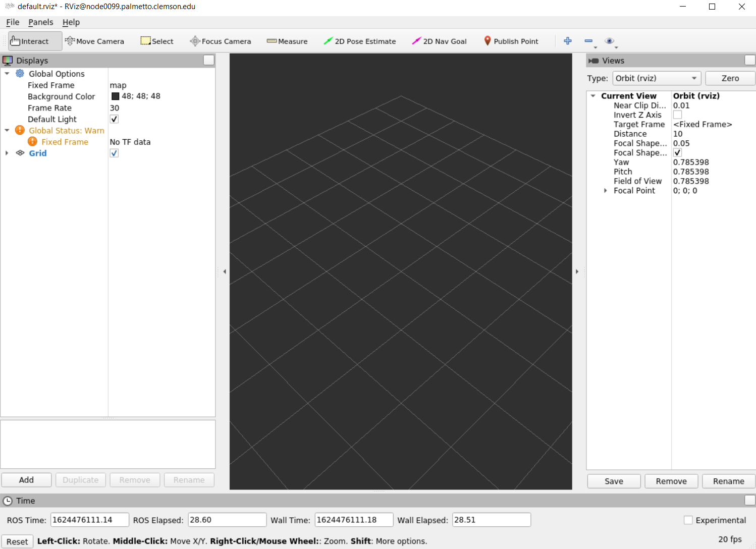Select the Yaw value 0.785398
Screen dimensions: 756x549
(x=691, y=162)
